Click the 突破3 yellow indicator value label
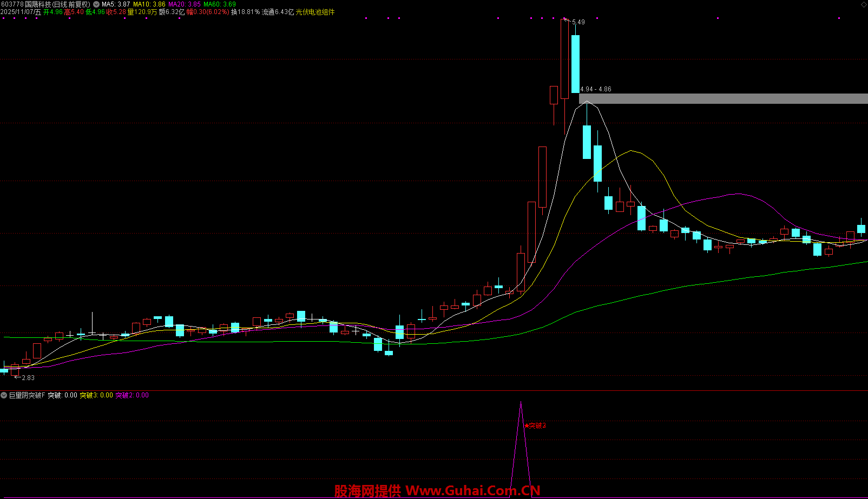This screenshot has height=499, width=868. click(x=96, y=395)
